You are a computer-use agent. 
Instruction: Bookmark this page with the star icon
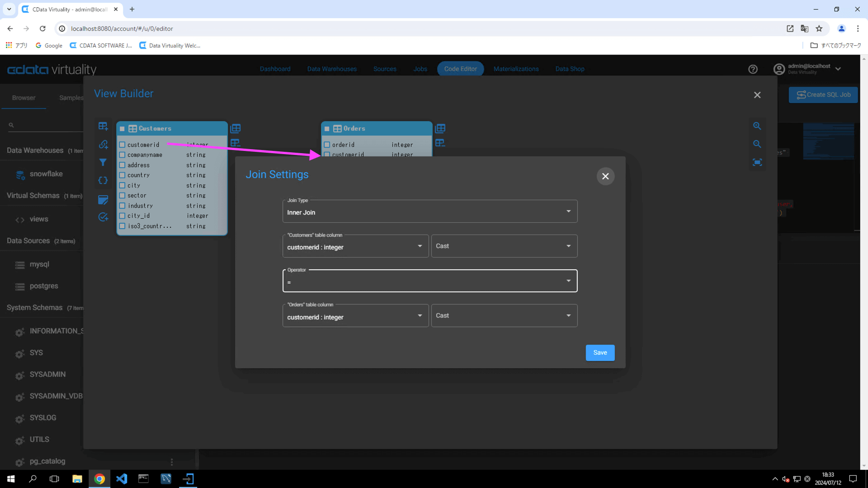(x=819, y=28)
